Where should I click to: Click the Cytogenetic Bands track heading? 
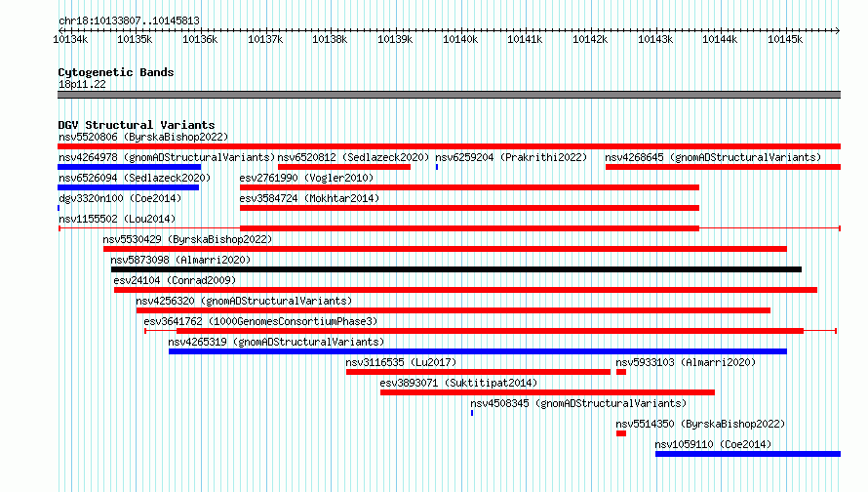pos(116,72)
